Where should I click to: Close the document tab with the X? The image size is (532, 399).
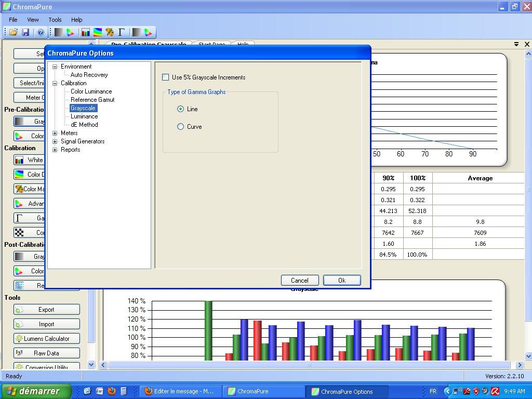(527, 44)
